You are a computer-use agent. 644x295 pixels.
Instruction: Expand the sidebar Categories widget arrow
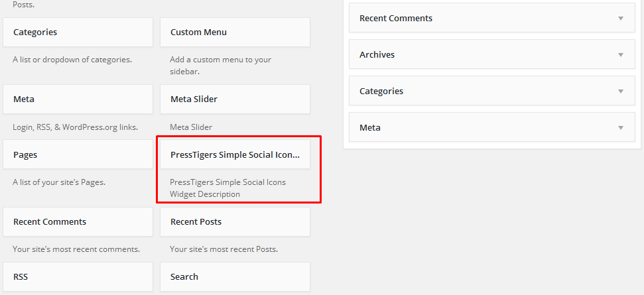point(621,91)
